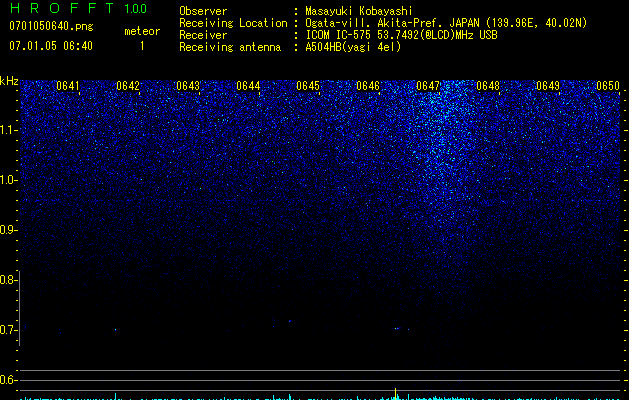Click the kHz axis unit label
Viewport: 629px width, 400px height.
pos(9,81)
